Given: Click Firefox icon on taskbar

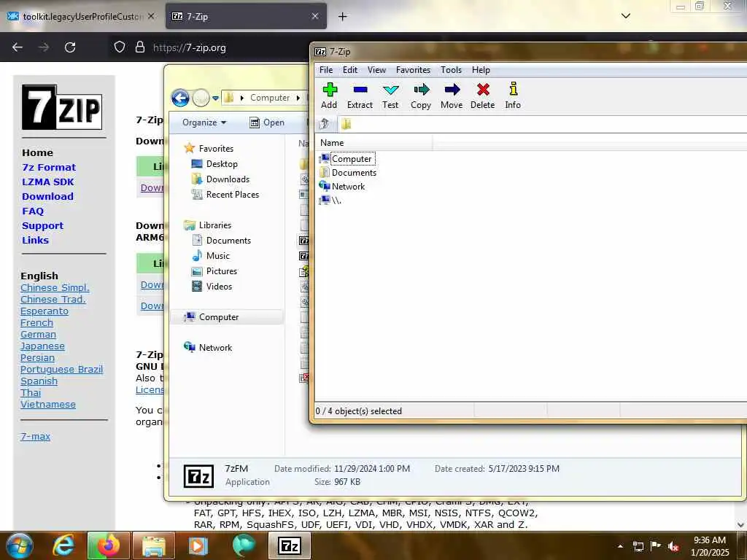Looking at the screenshot, I should click(x=109, y=545).
